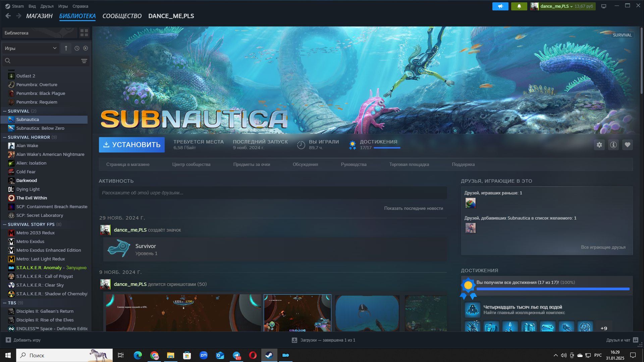Open the Друзья menu
This screenshot has height=362, width=644.
click(47, 6)
